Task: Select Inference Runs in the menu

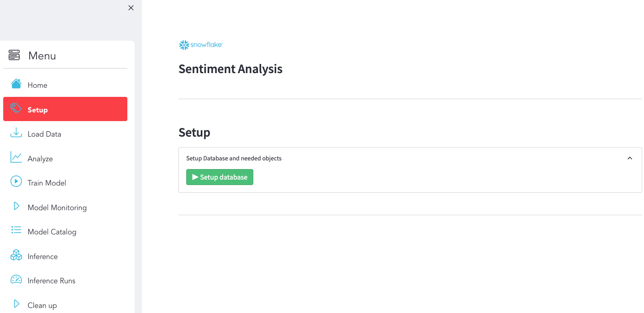Action: 51,281
